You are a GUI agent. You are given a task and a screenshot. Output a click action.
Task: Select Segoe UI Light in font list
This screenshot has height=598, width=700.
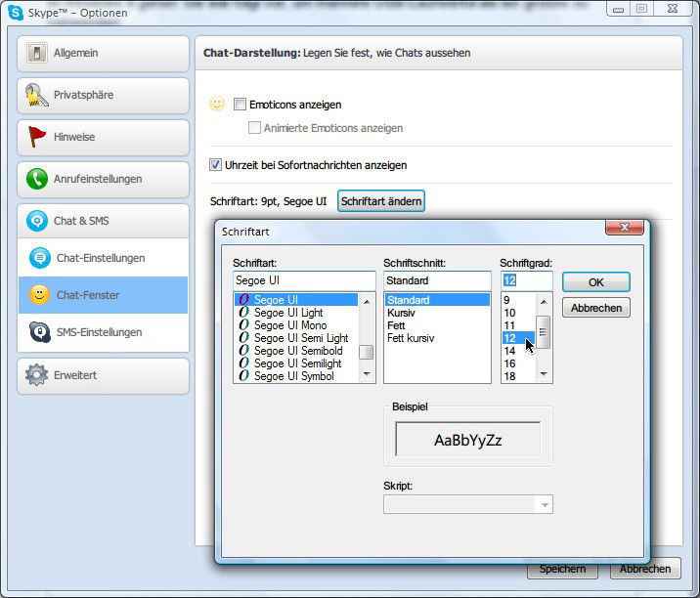(x=296, y=313)
